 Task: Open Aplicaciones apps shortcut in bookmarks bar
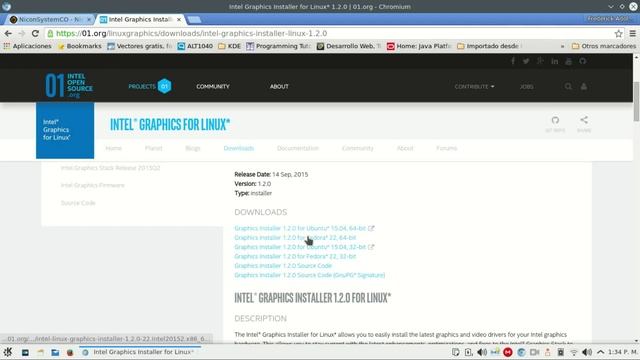[x=27, y=46]
